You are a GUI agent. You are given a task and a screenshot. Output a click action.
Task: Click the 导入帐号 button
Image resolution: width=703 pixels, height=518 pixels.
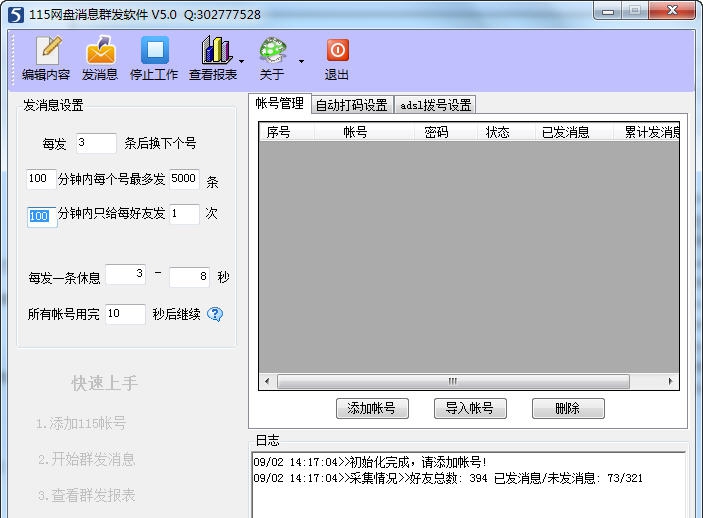(x=470, y=408)
